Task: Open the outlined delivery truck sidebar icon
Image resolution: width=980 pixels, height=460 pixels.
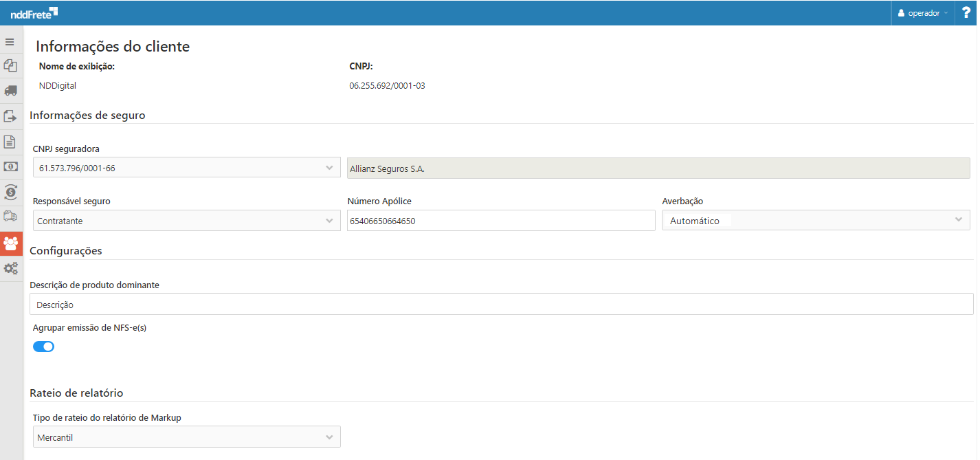Action: (x=10, y=217)
